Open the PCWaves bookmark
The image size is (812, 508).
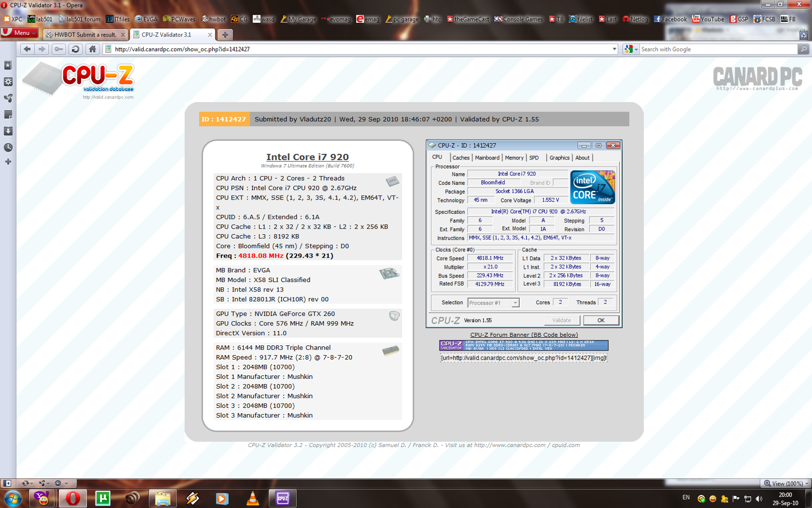(x=179, y=19)
